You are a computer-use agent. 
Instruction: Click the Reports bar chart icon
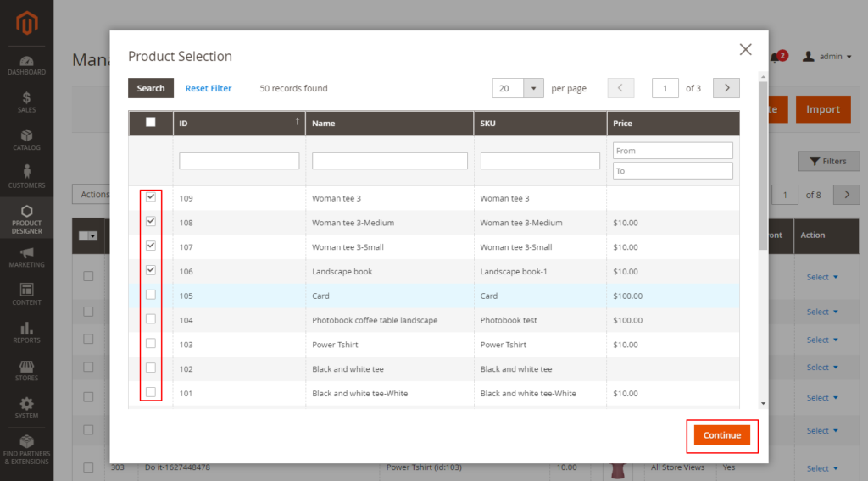click(26, 332)
